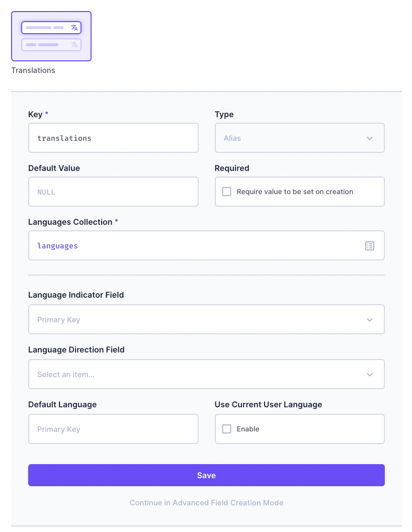Image resolution: width=412 pixels, height=532 pixels.
Task: Click the translate icon in the top preview row
Action: (x=74, y=27)
